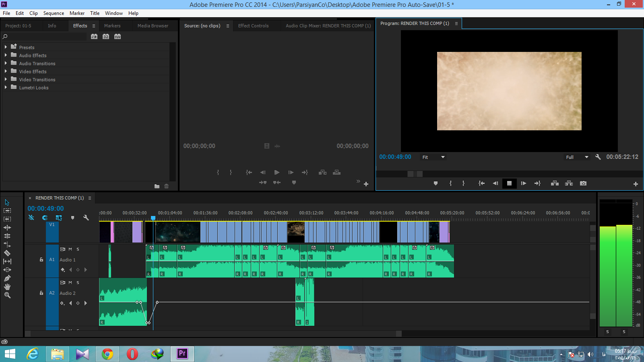Solo the Audio 1 track

[x=78, y=249]
